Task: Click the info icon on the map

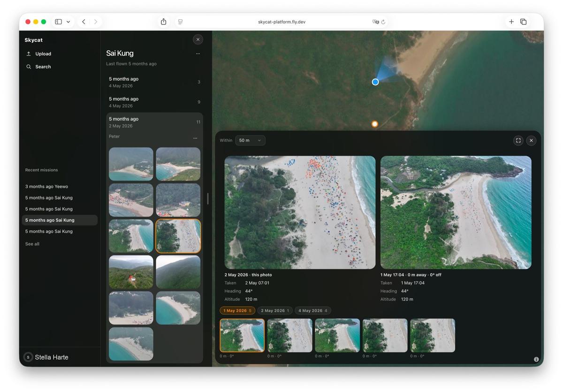Action: click(536, 360)
